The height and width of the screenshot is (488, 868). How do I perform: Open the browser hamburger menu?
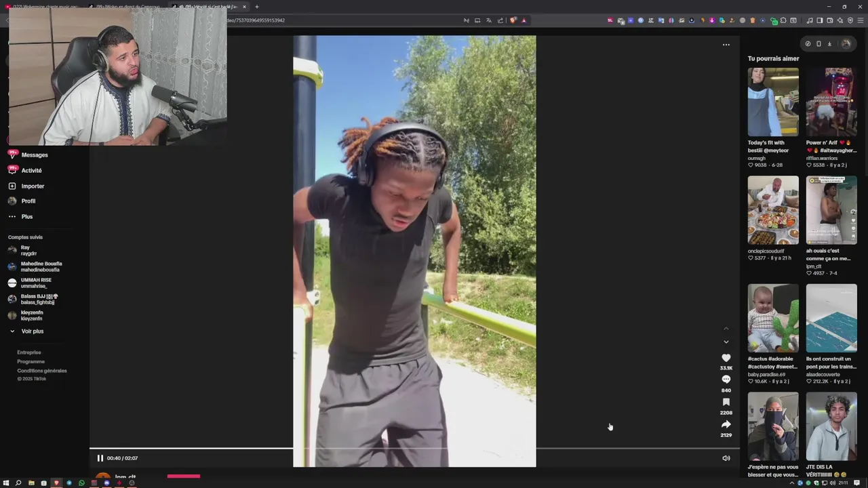tap(861, 20)
